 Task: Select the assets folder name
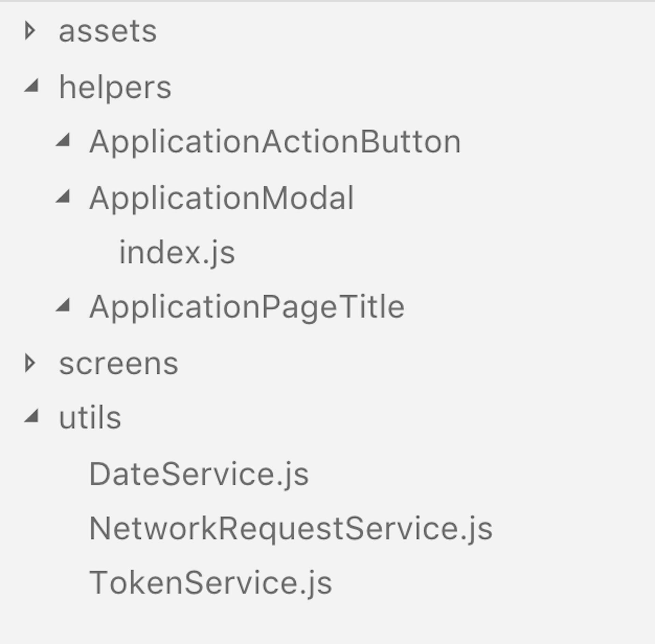pos(108,31)
